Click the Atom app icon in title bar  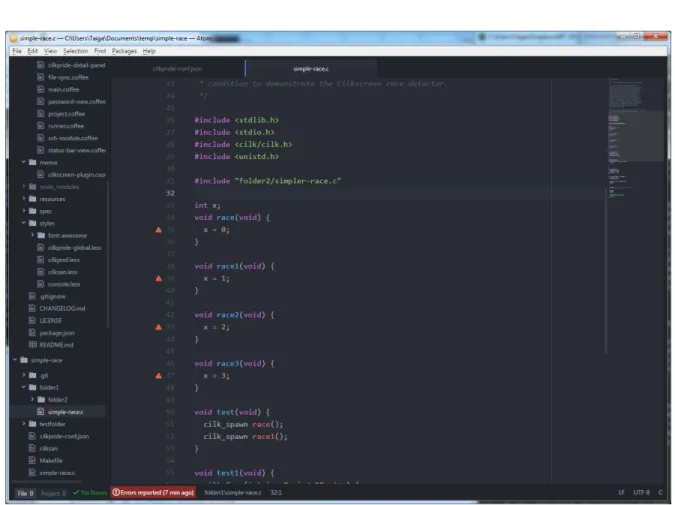(13, 38)
